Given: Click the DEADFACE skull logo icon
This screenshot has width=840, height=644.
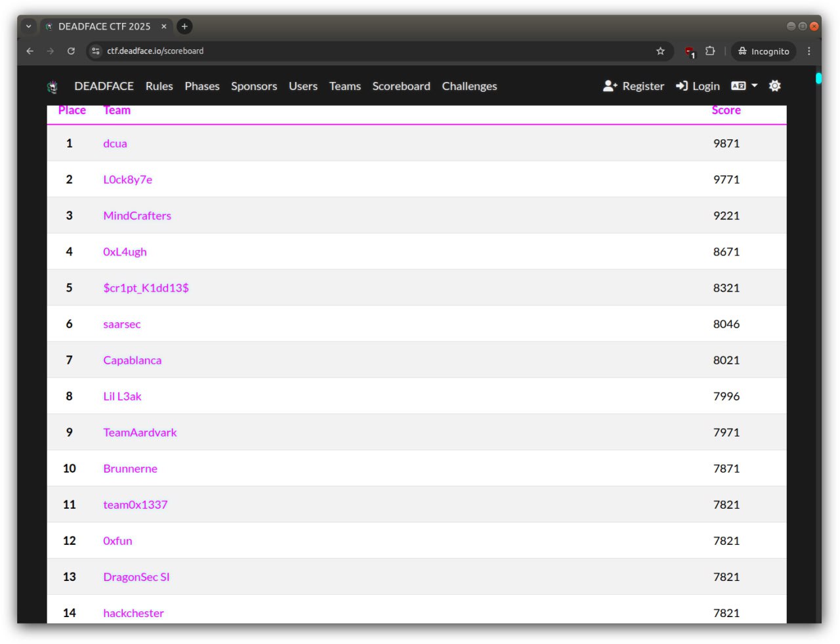Looking at the screenshot, I should 52,87.
